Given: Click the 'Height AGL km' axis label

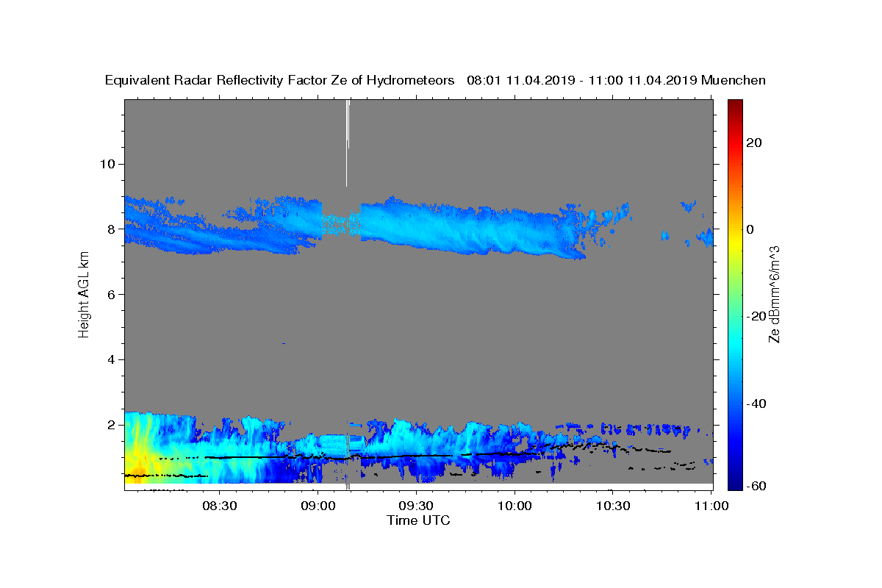Looking at the screenshot, I should coord(84,294).
